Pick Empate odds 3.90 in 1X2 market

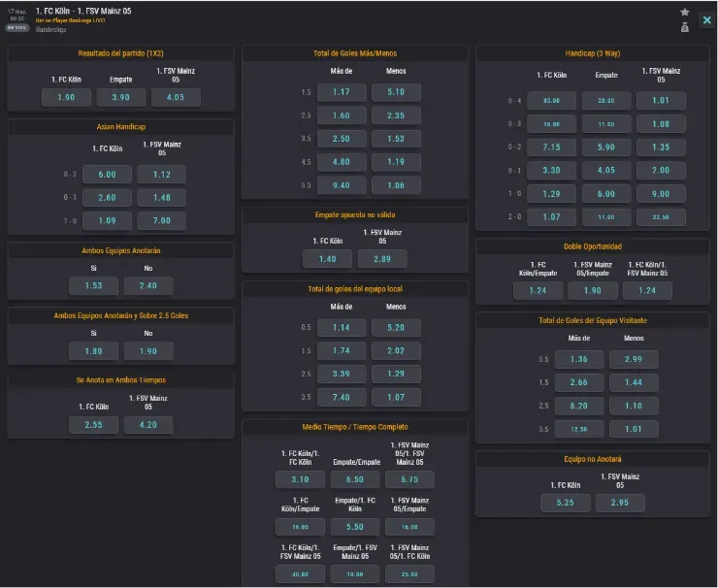pyautogui.click(x=121, y=97)
